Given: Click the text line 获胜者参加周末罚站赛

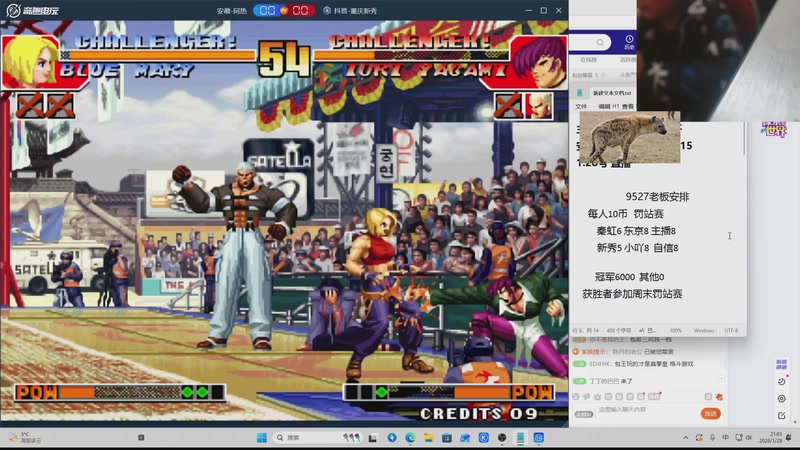Looking at the screenshot, I should (x=632, y=294).
